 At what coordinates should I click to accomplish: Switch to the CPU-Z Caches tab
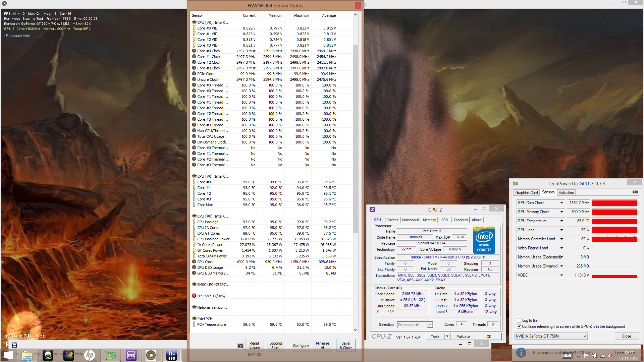coord(392,220)
